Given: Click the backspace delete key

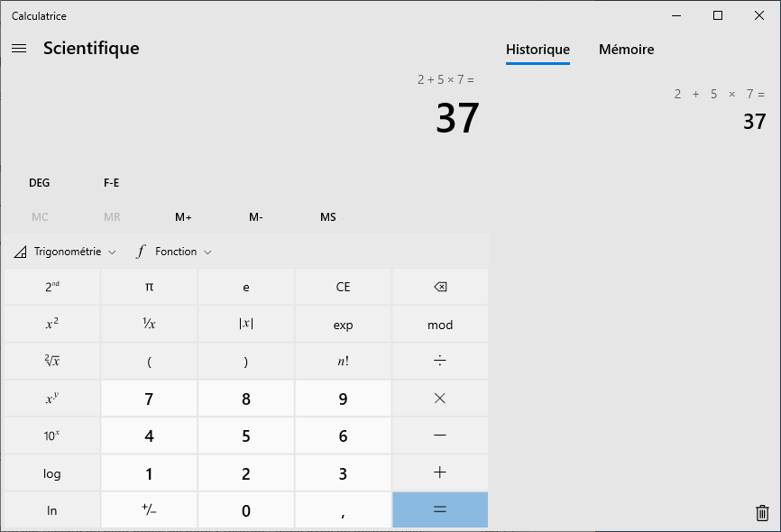Looking at the screenshot, I should (440, 287).
